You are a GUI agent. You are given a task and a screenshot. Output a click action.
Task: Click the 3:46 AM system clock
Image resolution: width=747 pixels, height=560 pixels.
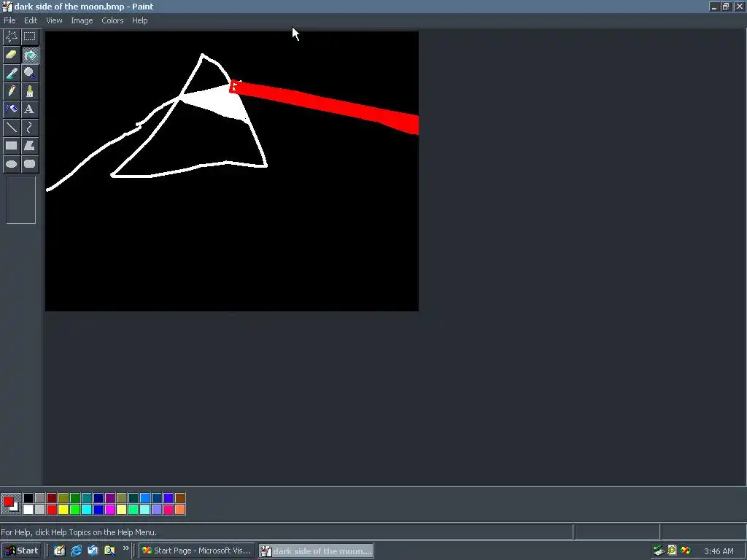pyautogui.click(x=719, y=551)
